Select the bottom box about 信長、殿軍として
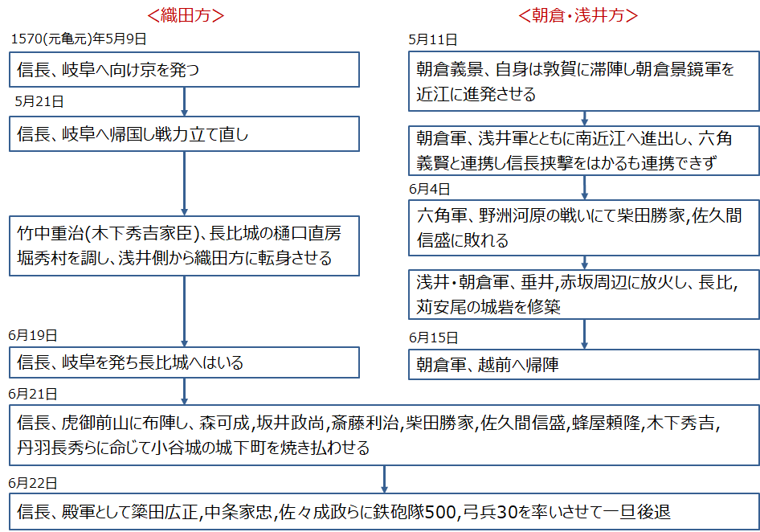The height and width of the screenshot is (532, 760). pos(384,511)
